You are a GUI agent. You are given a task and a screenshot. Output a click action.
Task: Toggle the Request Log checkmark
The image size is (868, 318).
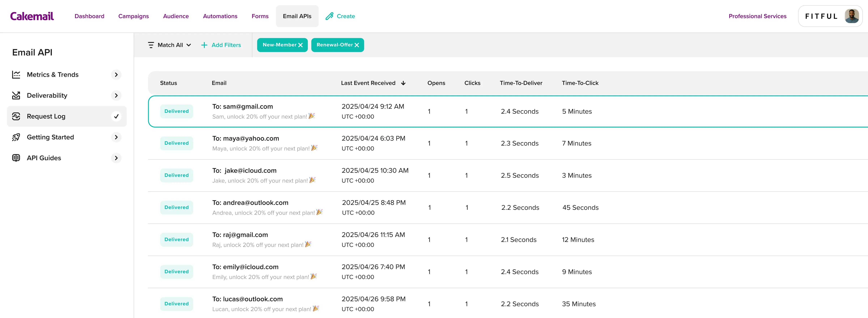pyautogui.click(x=116, y=116)
